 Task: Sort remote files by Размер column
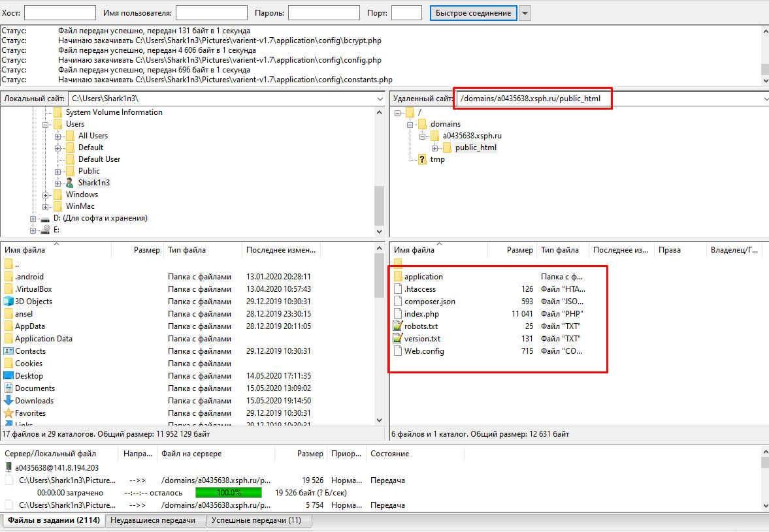(x=519, y=250)
